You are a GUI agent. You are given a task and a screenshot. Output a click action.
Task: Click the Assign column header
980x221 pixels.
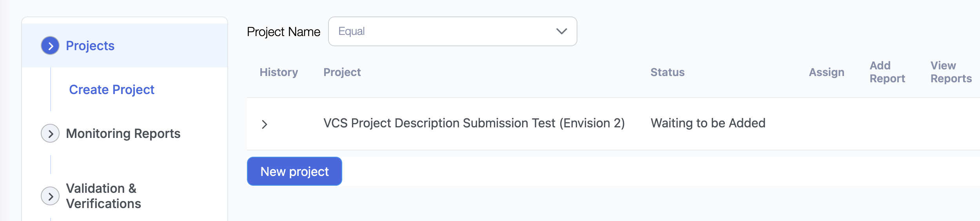(826, 72)
